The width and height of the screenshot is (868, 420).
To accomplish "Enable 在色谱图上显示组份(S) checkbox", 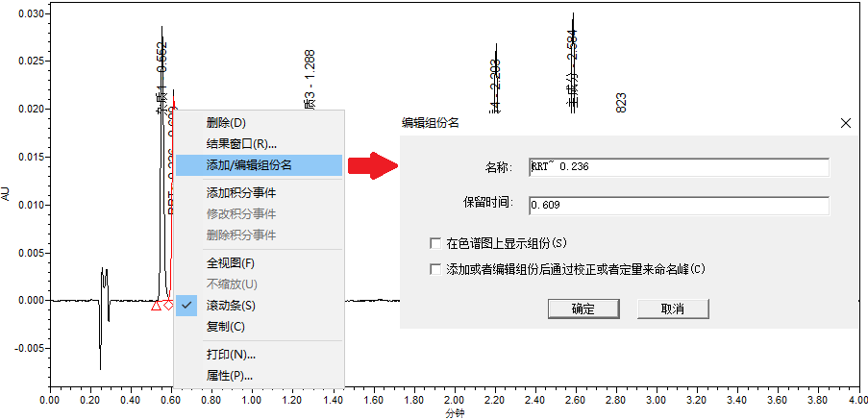I will click(435, 243).
